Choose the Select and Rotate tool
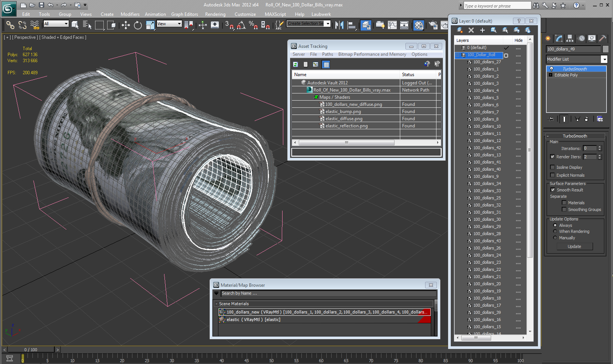The image size is (613, 364). click(138, 25)
